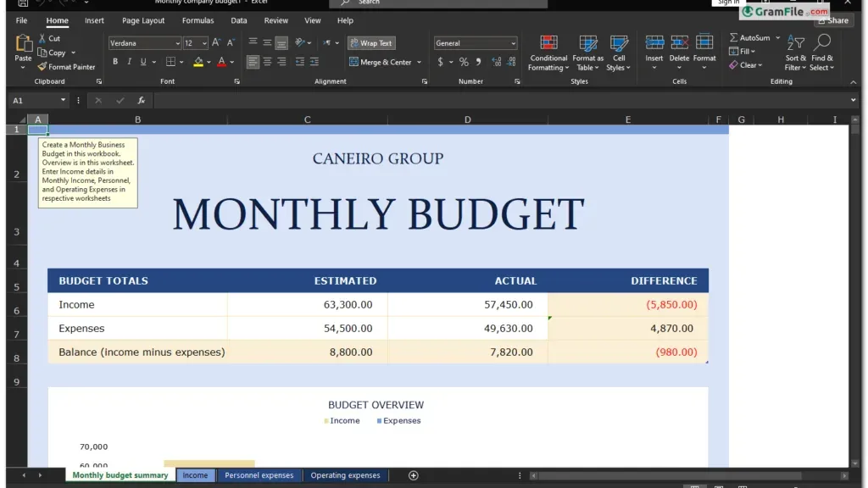Open the Personnel expenses sheet tab

(x=259, y=475)
